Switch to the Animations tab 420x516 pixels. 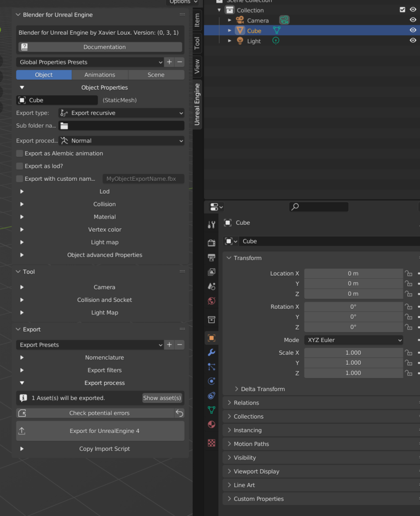click(x=100, y=75)
